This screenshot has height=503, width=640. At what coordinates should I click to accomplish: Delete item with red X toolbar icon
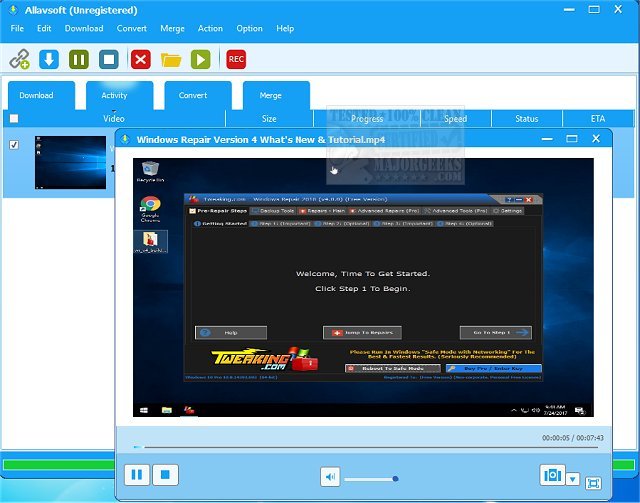tap(141, 59)
